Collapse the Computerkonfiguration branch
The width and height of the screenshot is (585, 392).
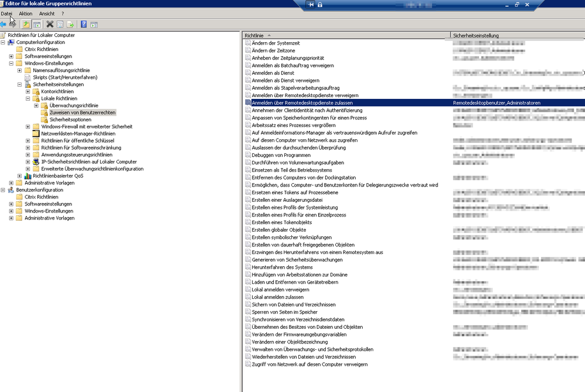[x=3, y=42]
